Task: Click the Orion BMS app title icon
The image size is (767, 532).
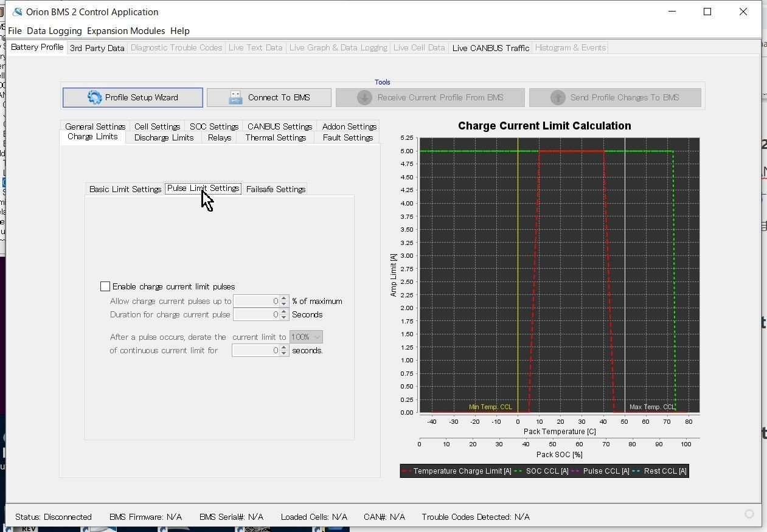Action: tap(17, 12)
